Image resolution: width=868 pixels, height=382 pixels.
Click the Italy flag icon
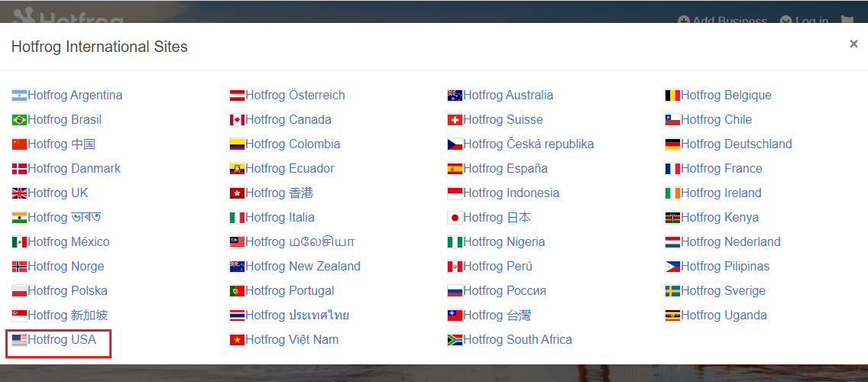coord(237,218)
